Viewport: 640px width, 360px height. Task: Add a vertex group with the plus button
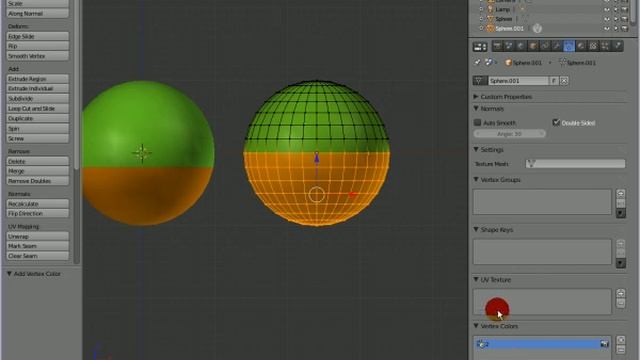coord(620,193)
